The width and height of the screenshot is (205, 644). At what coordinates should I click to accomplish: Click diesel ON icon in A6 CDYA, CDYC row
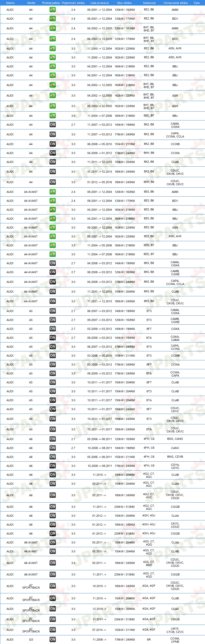[x=53, y=466]
